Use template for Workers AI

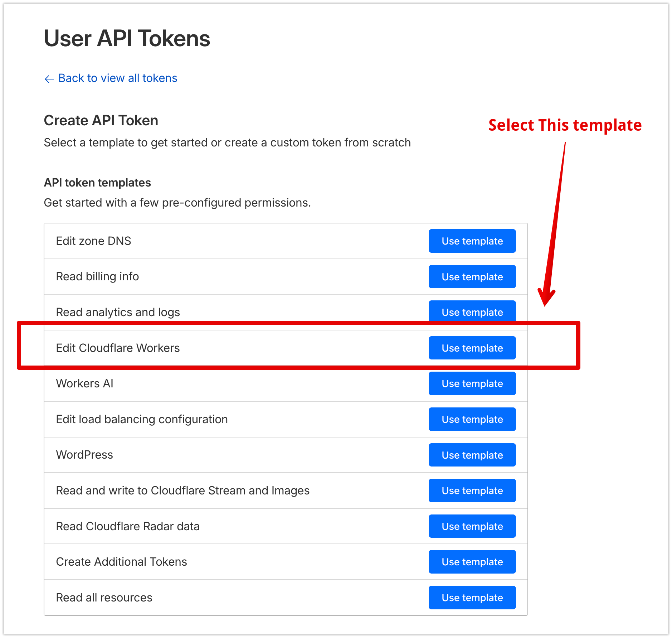point(472,383)
